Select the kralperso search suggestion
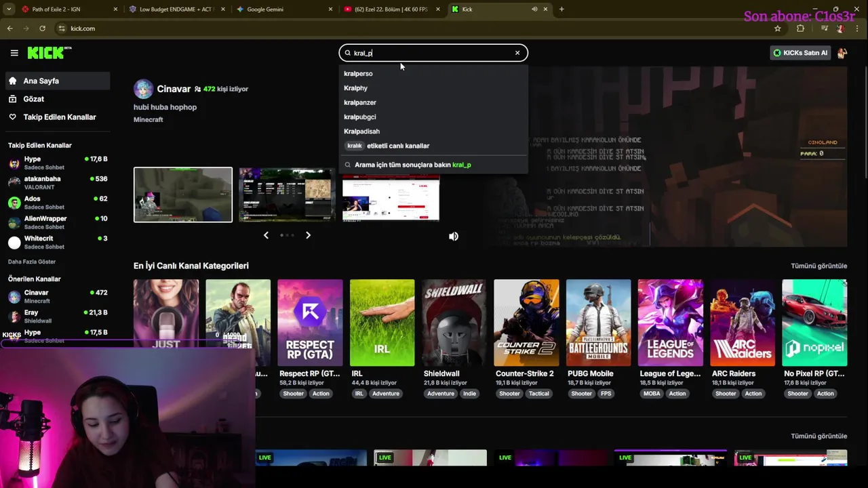This screenshot has width=868, height=488. (433, 73)
